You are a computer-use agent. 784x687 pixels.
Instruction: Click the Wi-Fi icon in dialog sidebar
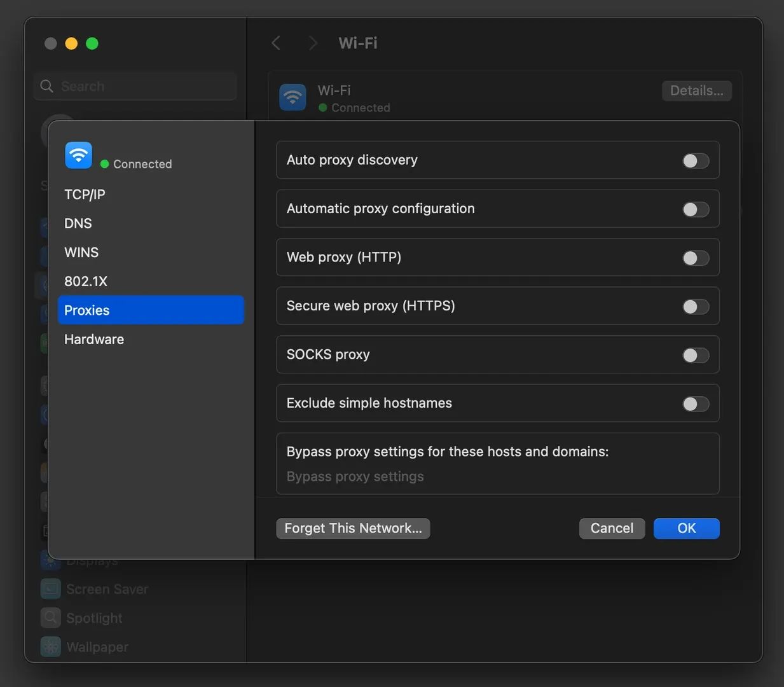[78, 155]
